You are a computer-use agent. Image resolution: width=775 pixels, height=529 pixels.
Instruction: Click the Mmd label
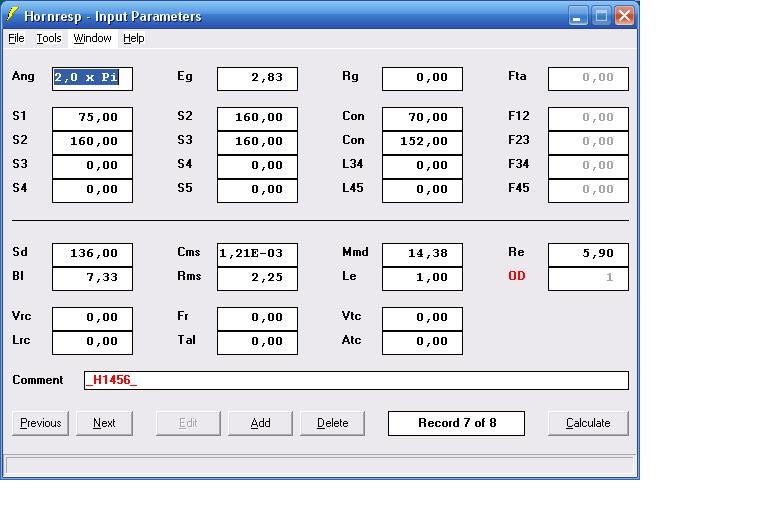coord(355,252)
